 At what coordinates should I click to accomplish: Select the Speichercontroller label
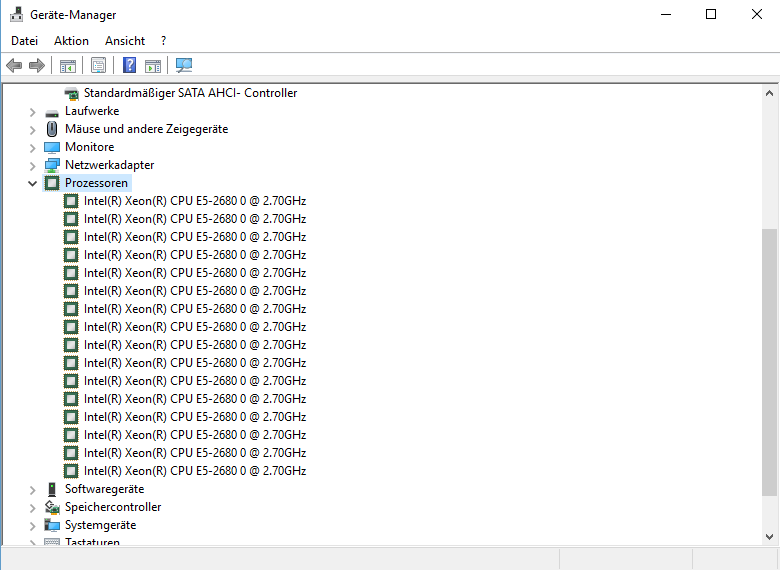[113, 507]
